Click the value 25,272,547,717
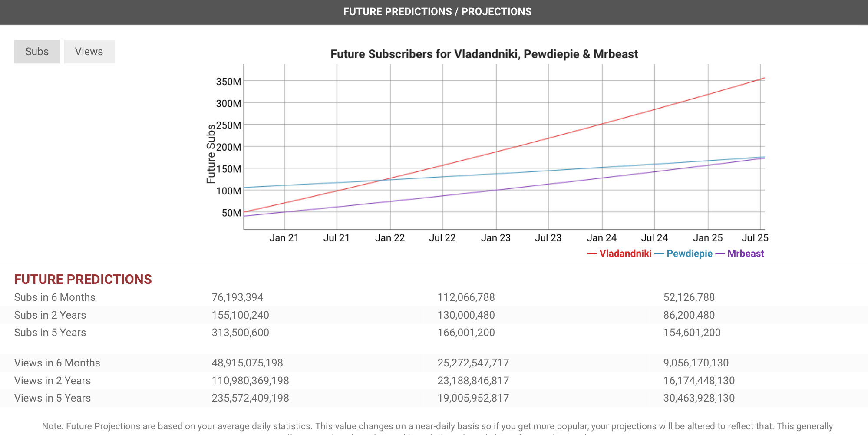The height and width of the screenshot is (435, 868). point(473,363)
